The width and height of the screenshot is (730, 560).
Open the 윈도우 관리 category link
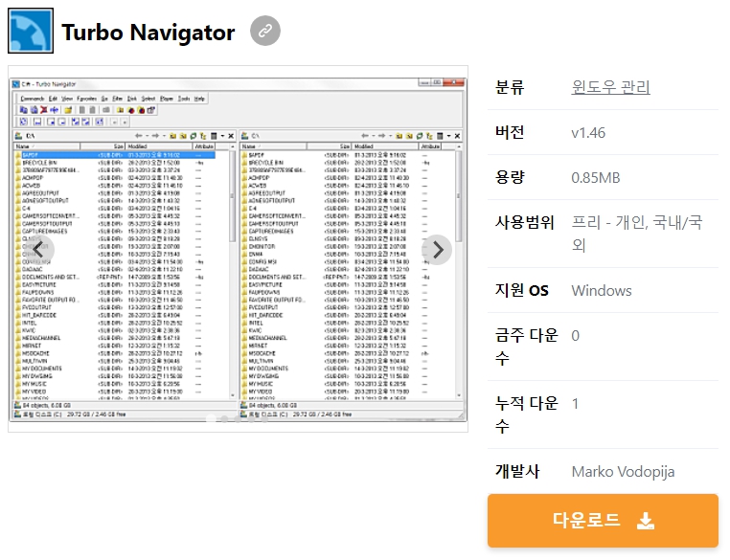(610, 87)
